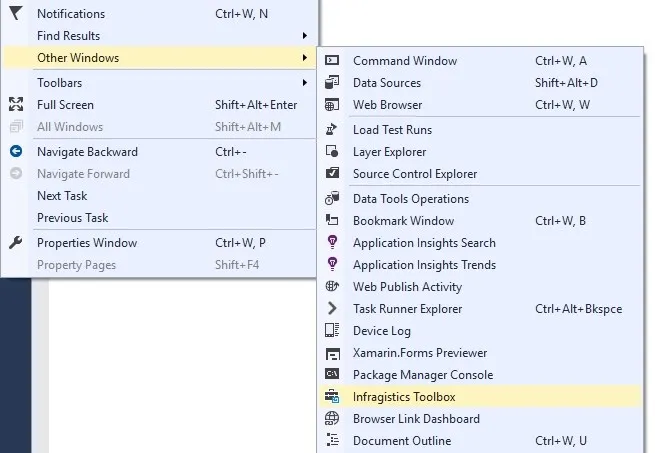Screen dimensions: 655x453
Task: Open Document Outline window
Action: (x=402, y=441)
